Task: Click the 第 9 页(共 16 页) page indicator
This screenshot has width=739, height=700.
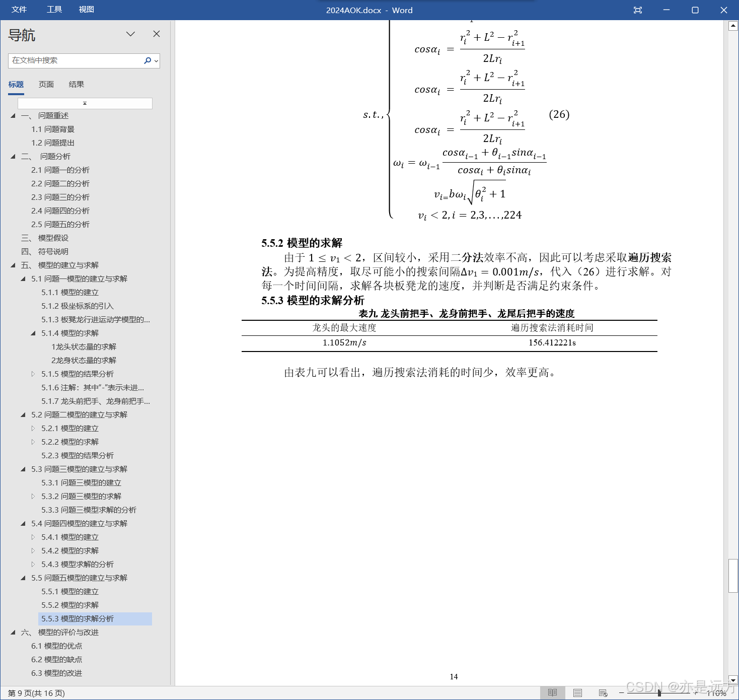Action: [36, 693]
